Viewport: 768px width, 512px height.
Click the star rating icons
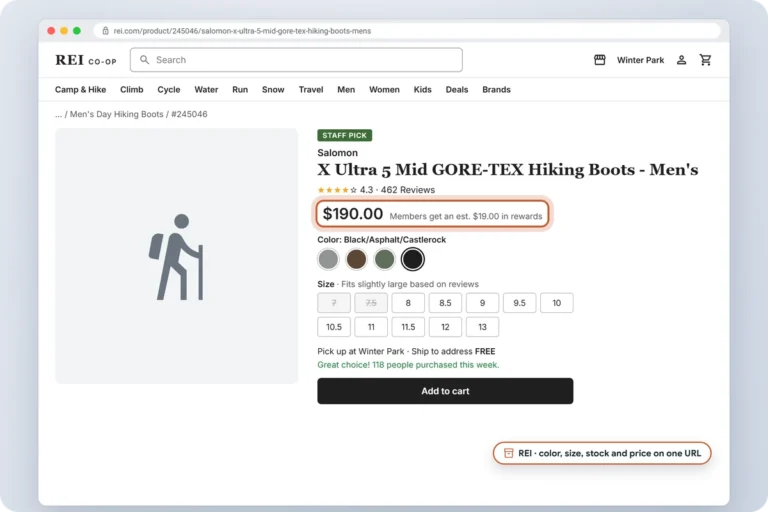(337, 190)
